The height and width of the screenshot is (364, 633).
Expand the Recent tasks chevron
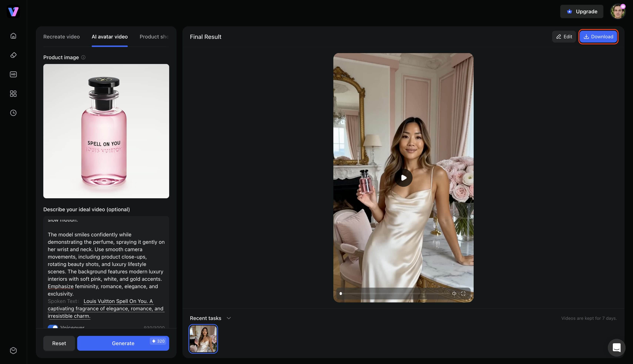229,318
